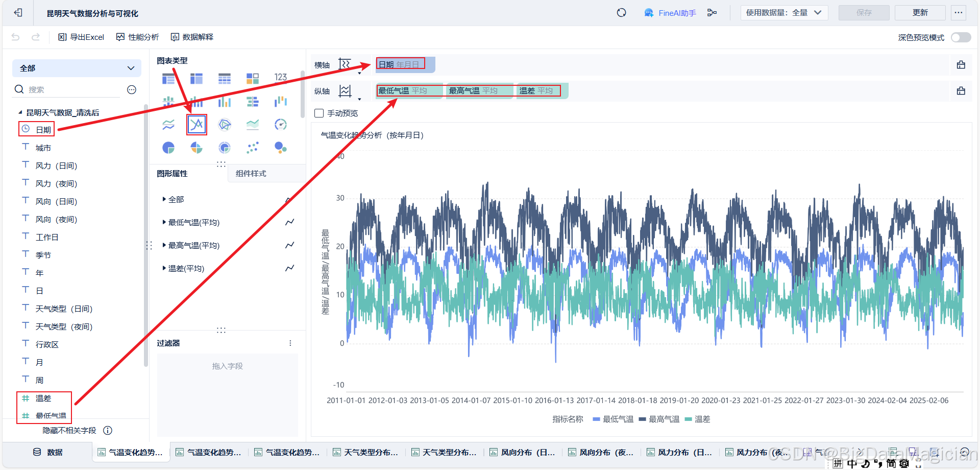Select the detail table chart type icon
The height and width of the screenshot is (470, 980).
tap(225, 78)
